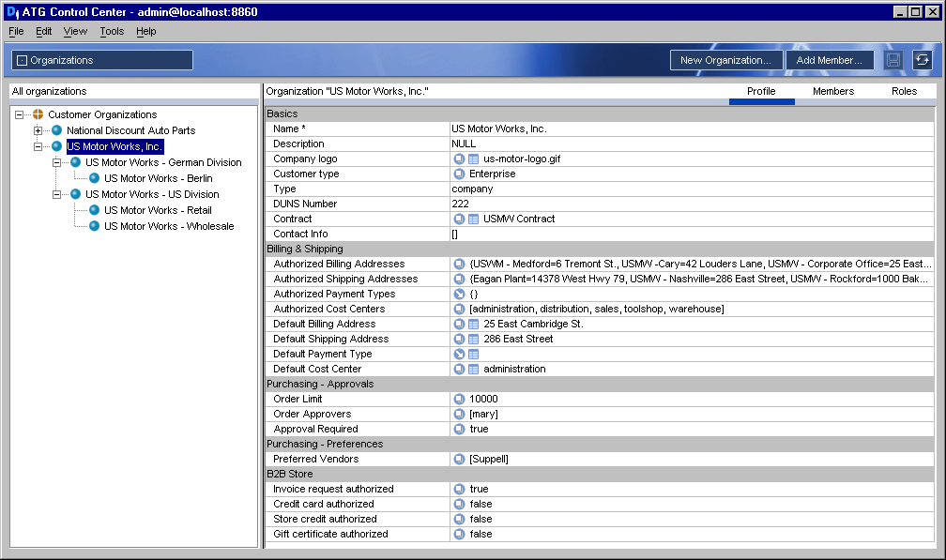Click round icon beside Order Limit 10000
The image size is (946, 560).
coord(459,399)
